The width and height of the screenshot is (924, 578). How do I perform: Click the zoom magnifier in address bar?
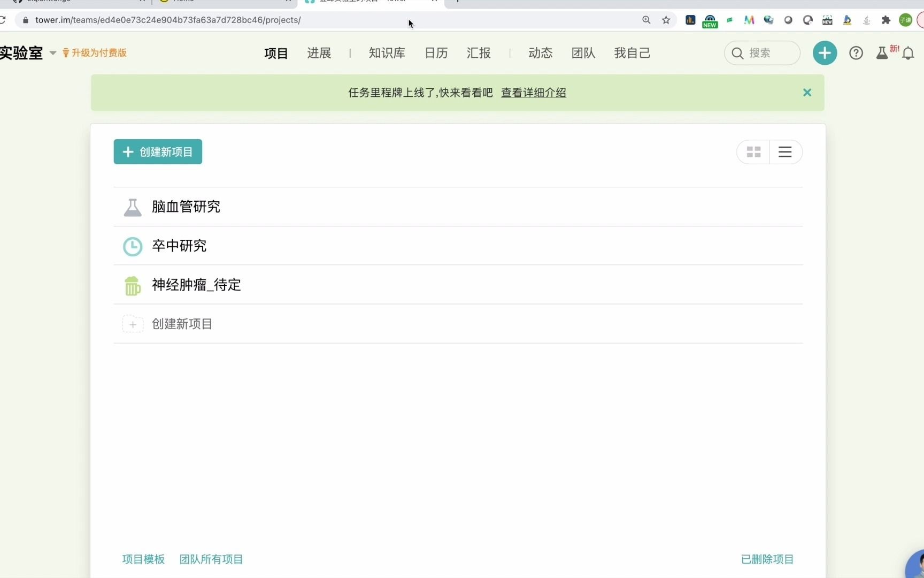click(x=646, y=20)
